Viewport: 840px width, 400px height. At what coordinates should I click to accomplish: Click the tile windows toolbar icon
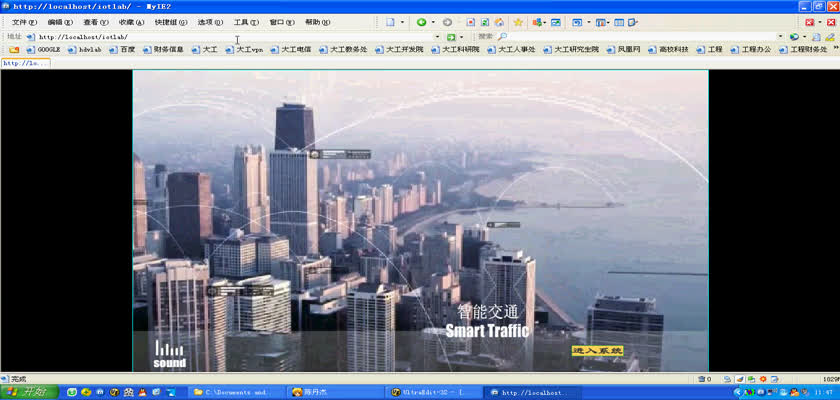click(619, 22)
